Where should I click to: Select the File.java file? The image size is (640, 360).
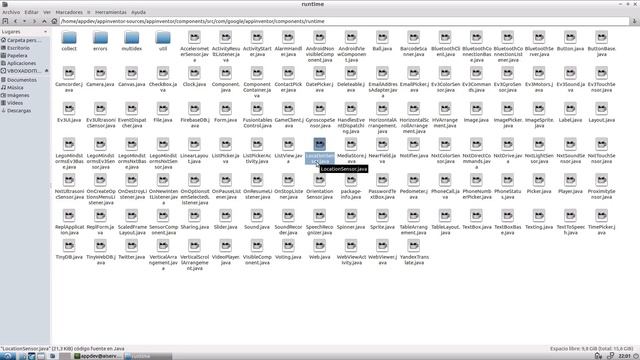(163, 112)
